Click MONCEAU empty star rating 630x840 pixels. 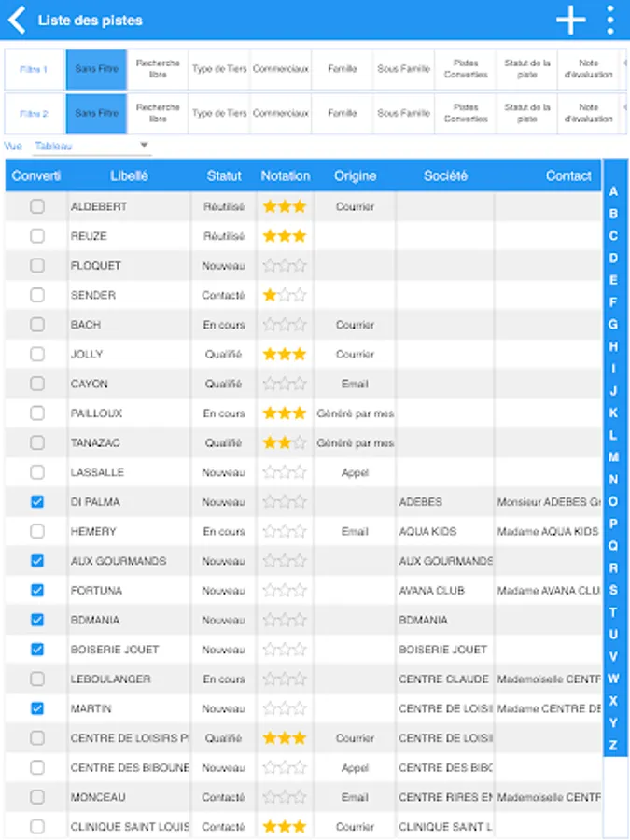(285, 797)
